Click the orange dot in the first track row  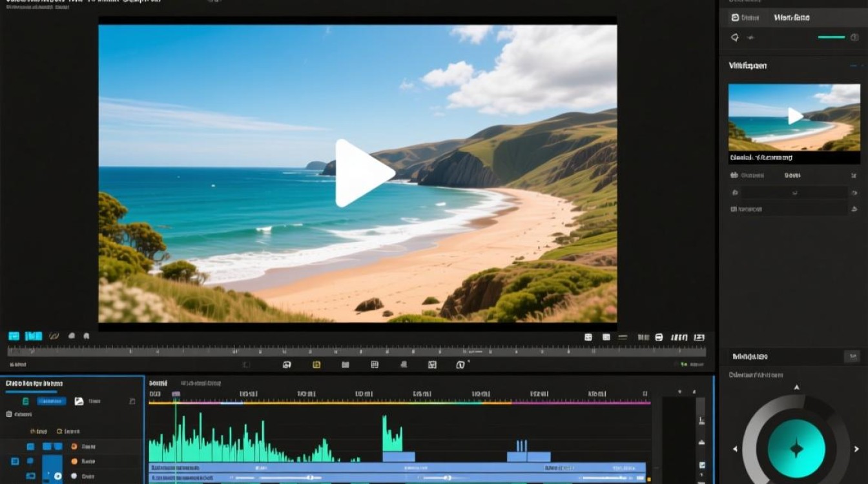[x=74, y=447]
